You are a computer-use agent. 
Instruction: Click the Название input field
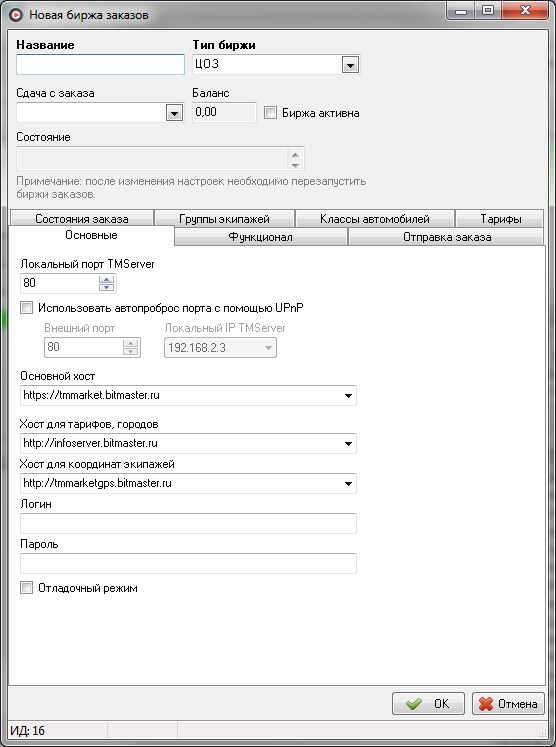point(101,64)
